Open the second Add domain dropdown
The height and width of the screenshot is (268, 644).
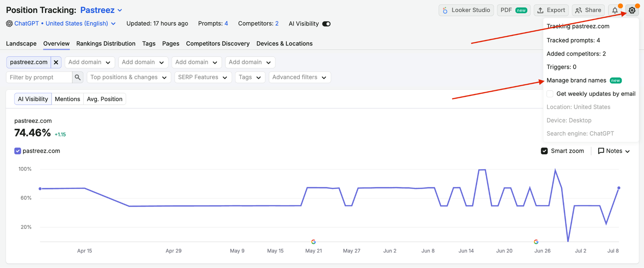coord(143,62)
